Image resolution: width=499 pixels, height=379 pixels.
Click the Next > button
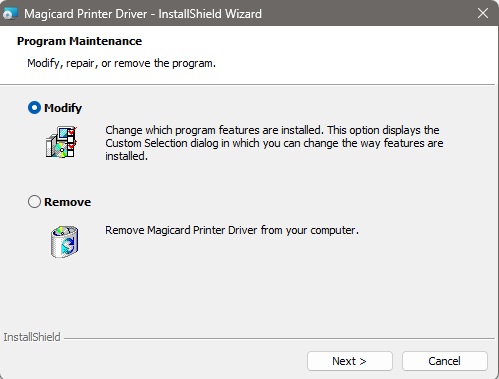coord(350,361)
